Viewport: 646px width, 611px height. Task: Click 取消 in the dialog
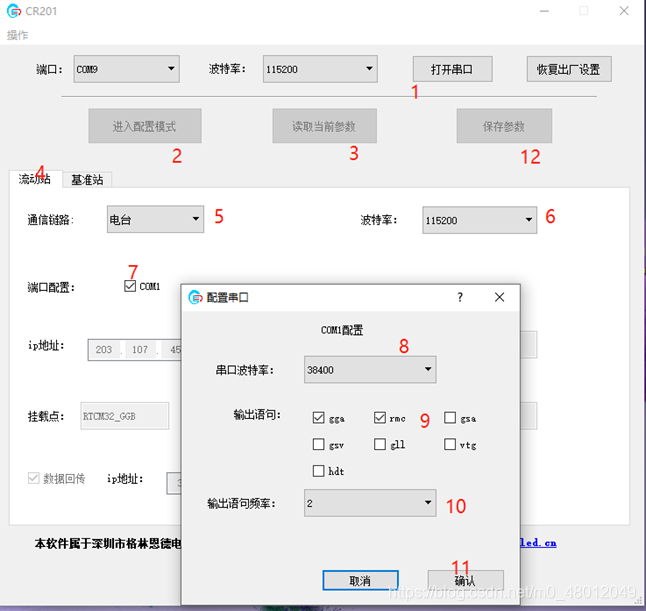point(360,581)
